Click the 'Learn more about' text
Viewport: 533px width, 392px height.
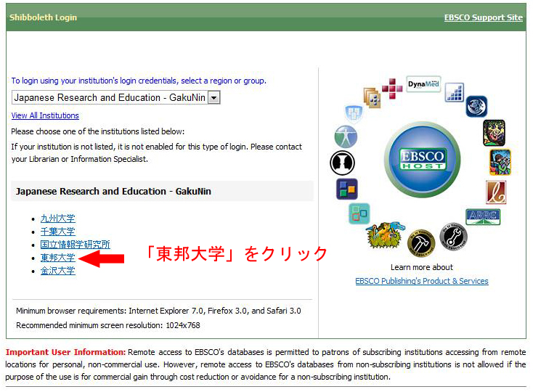(421, 267)
